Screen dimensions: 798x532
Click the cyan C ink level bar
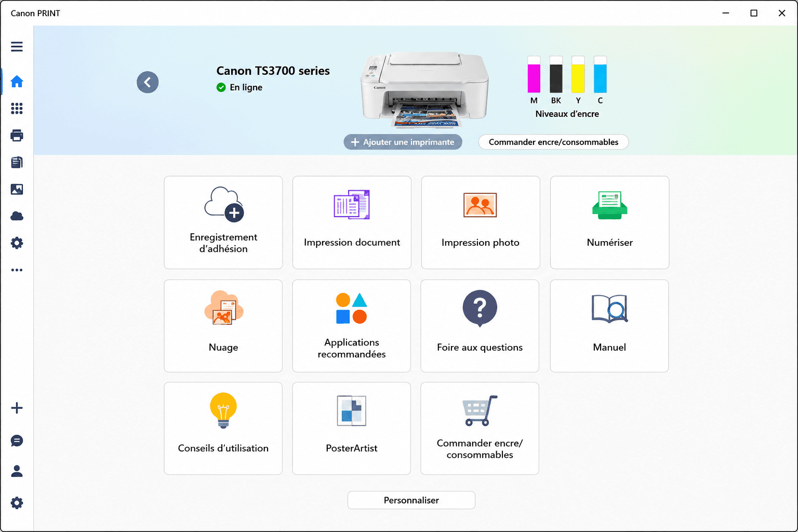[600, 74]
